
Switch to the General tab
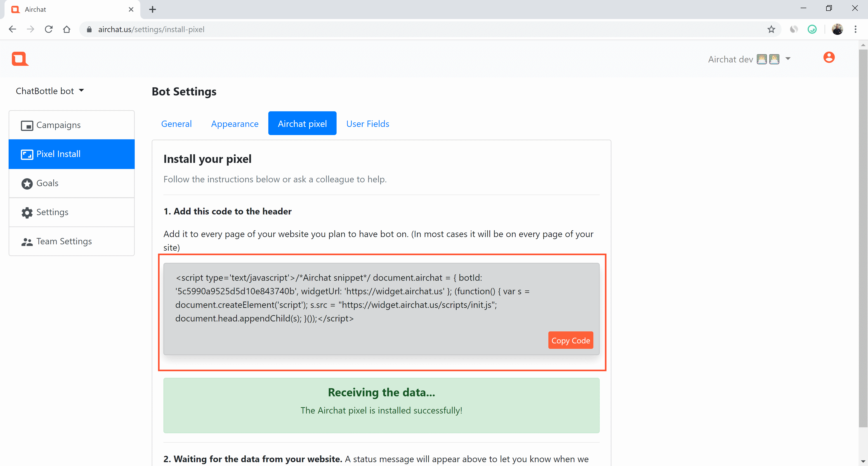pos(176,124)
